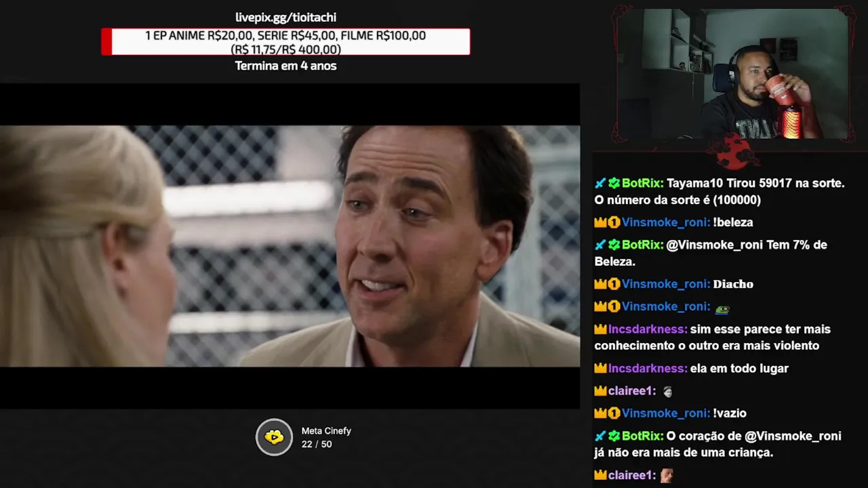Image resolution: width=868 pixels, height=488 pixels.
Task: Open Vinsmoke_roni username on '!beleza' message
Action: (x=666, y=222)
